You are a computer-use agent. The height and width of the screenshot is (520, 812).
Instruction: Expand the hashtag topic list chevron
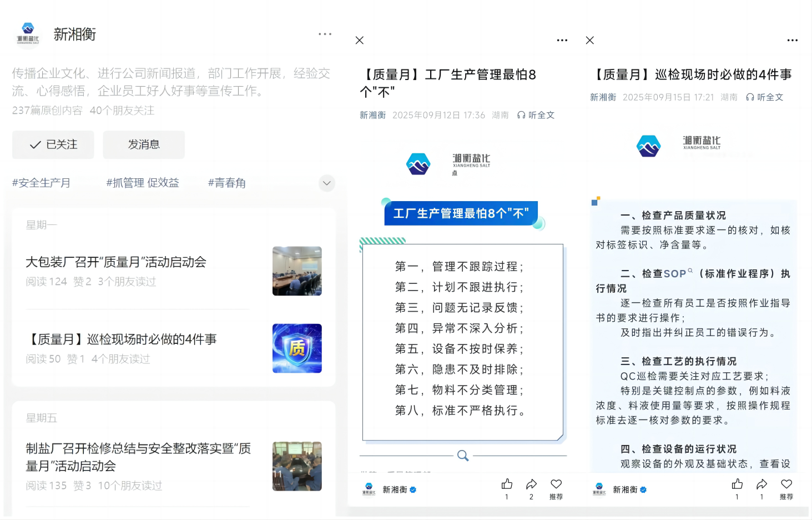327,183
